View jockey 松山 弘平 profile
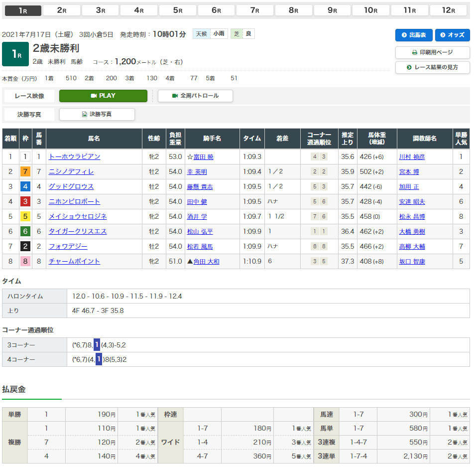This screenshot has height=468, width=476. click(200, 231)
